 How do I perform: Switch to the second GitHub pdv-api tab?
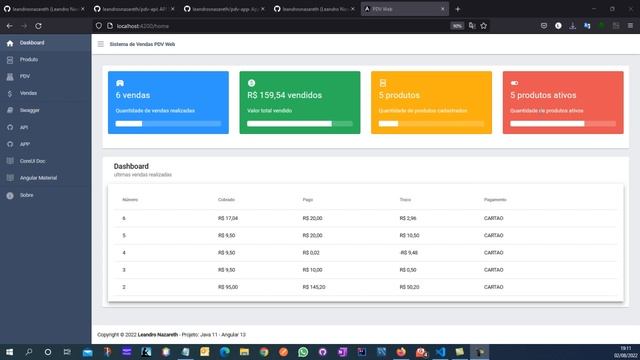(133, 9)
